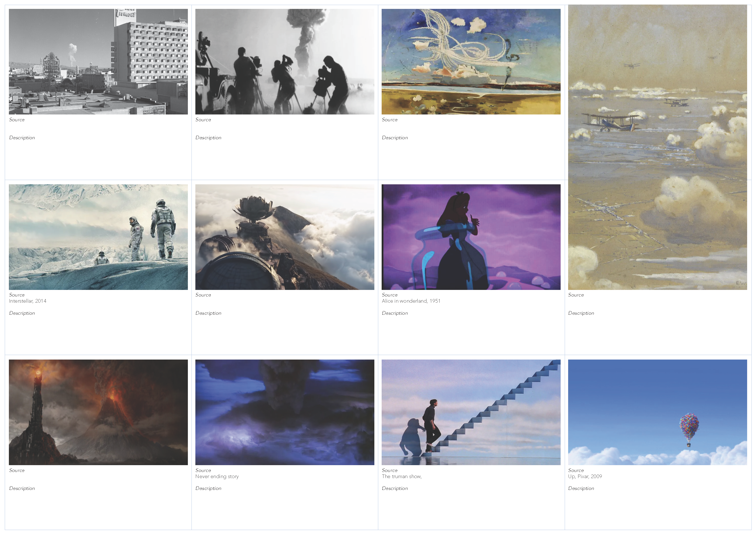Image resolution: width=756 pixels, height=535 pixels.
Task: Click the tall biplanes above clouds painting
Action: click(x=657, y=147)
